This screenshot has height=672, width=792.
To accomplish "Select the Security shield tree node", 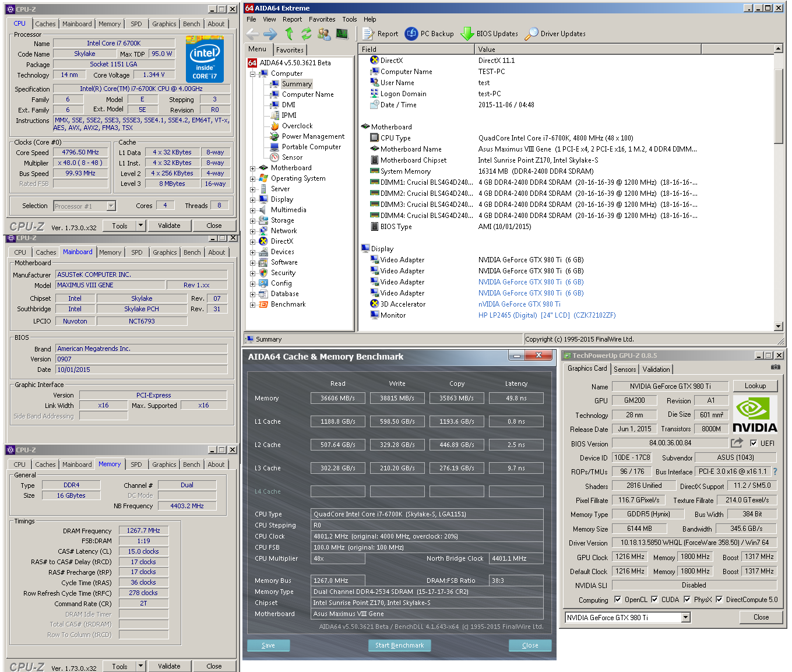I will pos(283,273).
